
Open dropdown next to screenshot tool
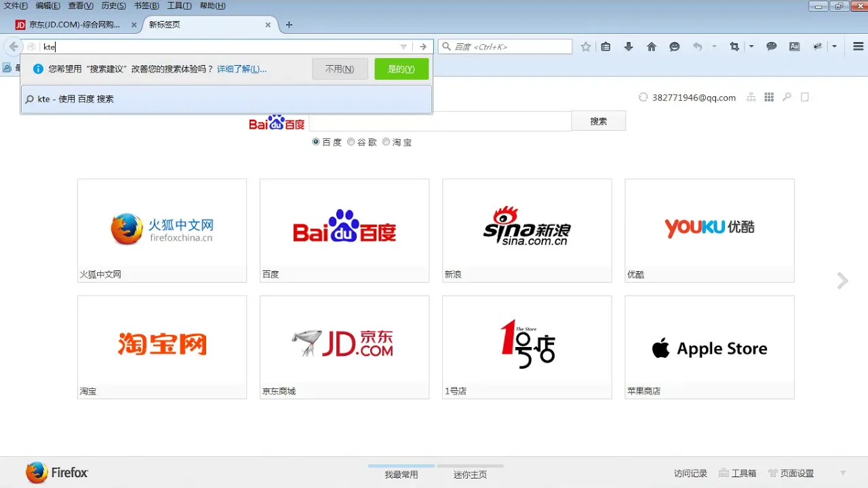pyautogui.click(x=751, y=47)
